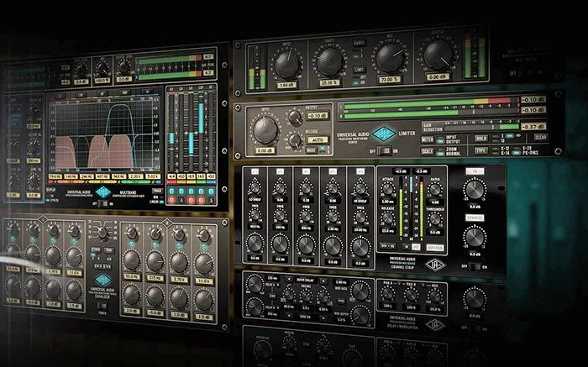Click the UA diamond logo on the Multiband compressor

(x=103, y=192)
